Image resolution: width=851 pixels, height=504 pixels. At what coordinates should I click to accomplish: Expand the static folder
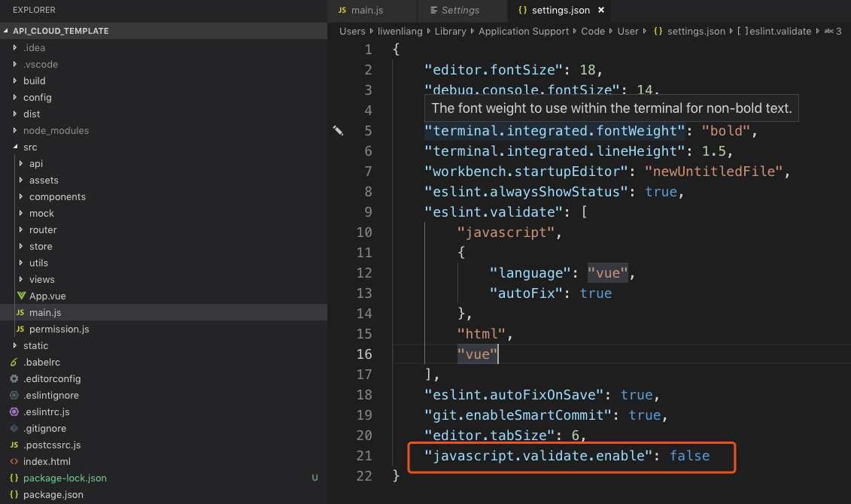point(15,345)
